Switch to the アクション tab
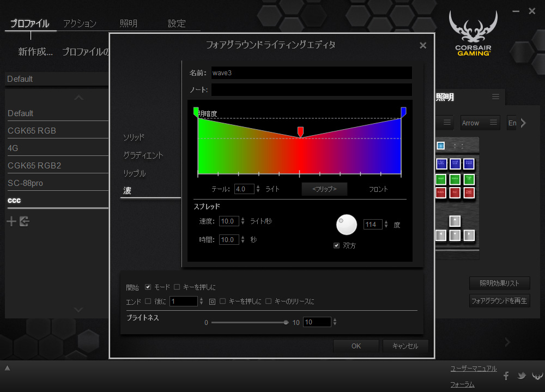The width and height of the screenshot is (545, 392). tap(80, 23)
